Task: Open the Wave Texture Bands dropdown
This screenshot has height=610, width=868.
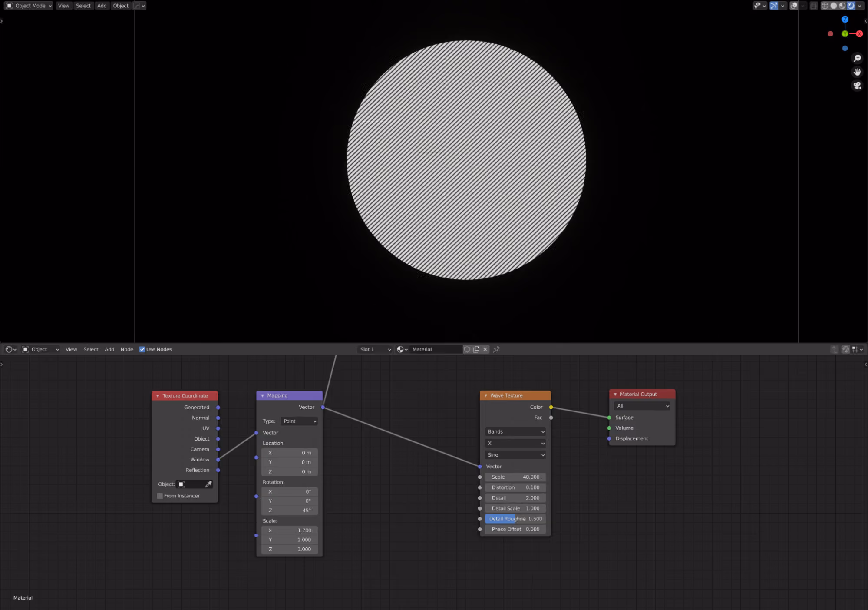Action: pos(515,431)
